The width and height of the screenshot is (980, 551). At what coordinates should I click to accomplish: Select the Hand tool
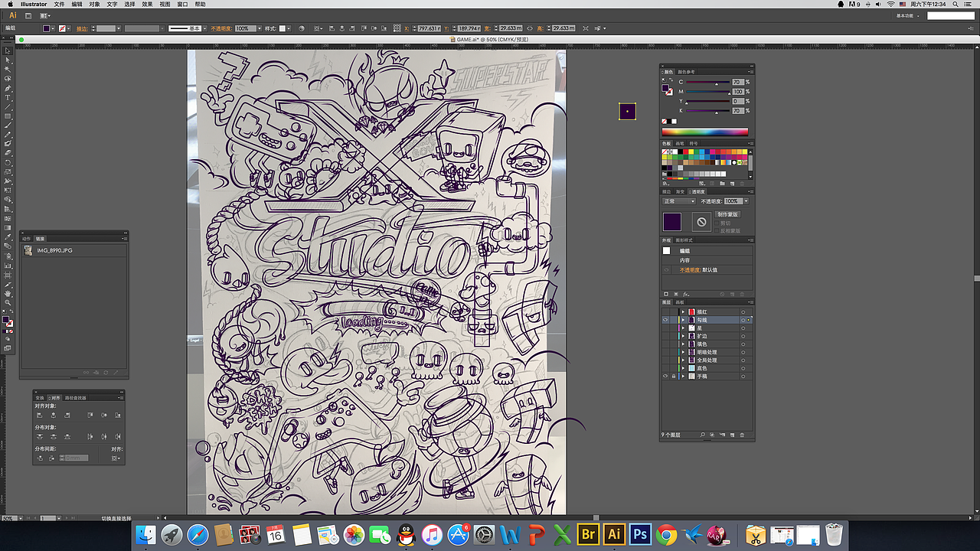click(x=8, y=293)
